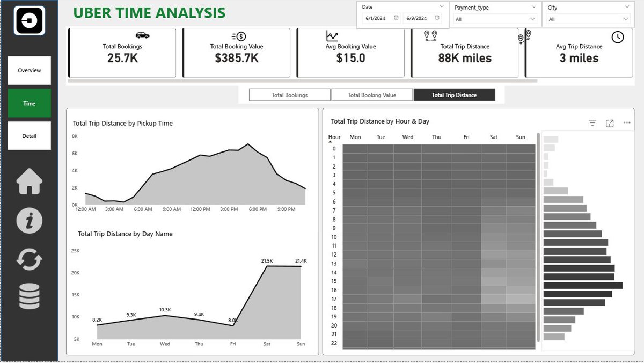
Task: Click the Wed column header in heatmap
Action: click(408, 137)
